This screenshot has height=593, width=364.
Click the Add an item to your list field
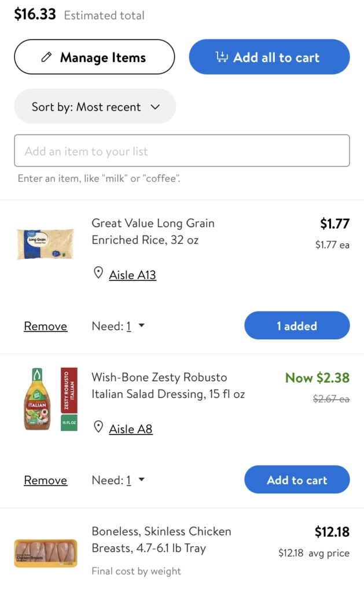click(x=182, y=151)
